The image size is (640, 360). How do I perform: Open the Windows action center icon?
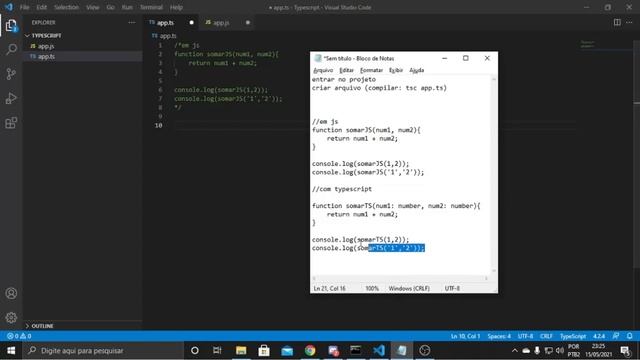pos(625,351)
